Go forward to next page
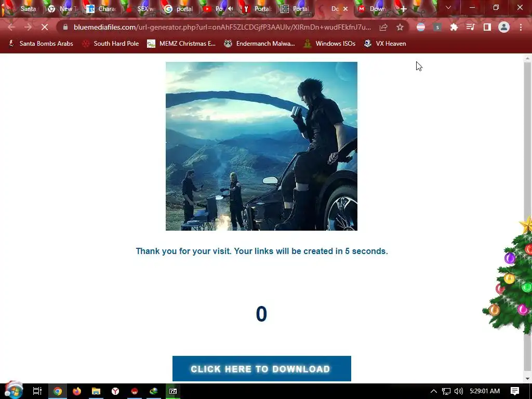This screenshot has width=532, height=399. 28,27
